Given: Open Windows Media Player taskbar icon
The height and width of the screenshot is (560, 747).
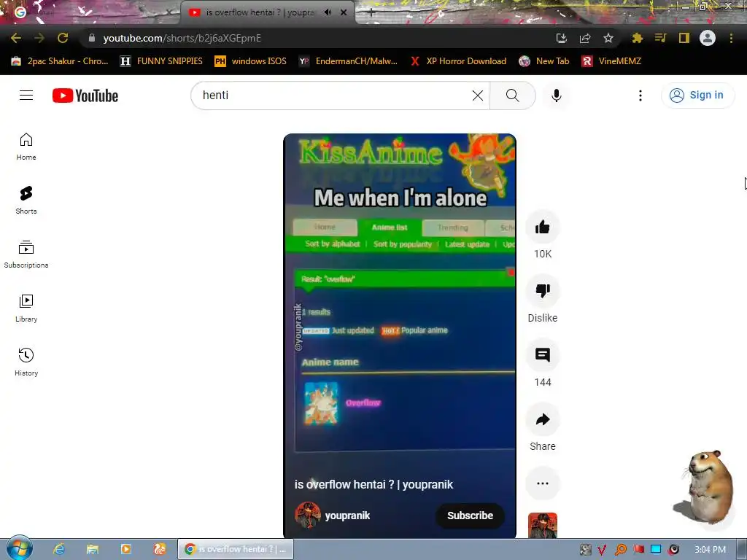Looking at the screenshot, I should click(126, 549).
